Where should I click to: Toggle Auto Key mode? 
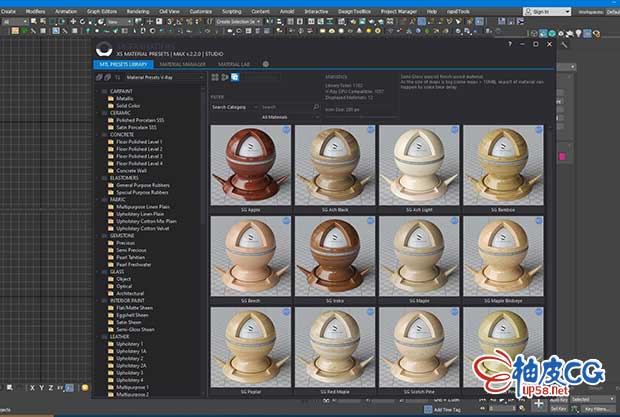(x=559, y=400)
